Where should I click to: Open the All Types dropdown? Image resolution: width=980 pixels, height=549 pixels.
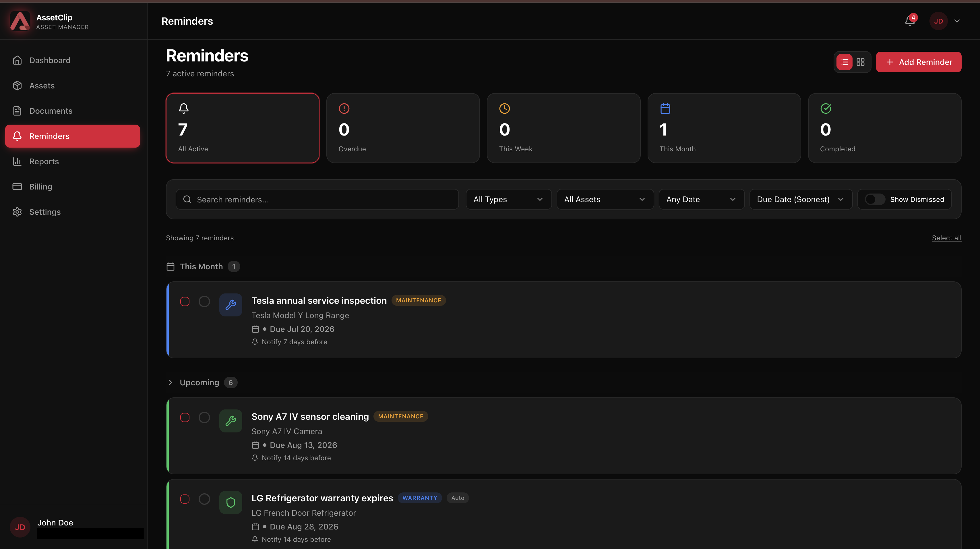click(x=508, y=199)
